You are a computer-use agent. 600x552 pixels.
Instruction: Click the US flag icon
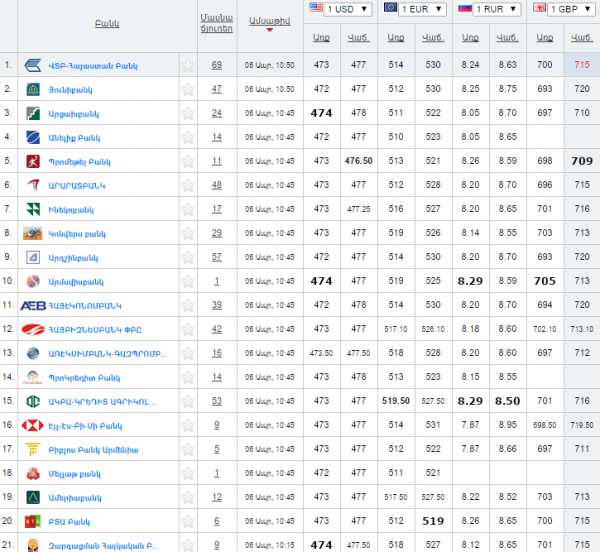coord(316,9)
